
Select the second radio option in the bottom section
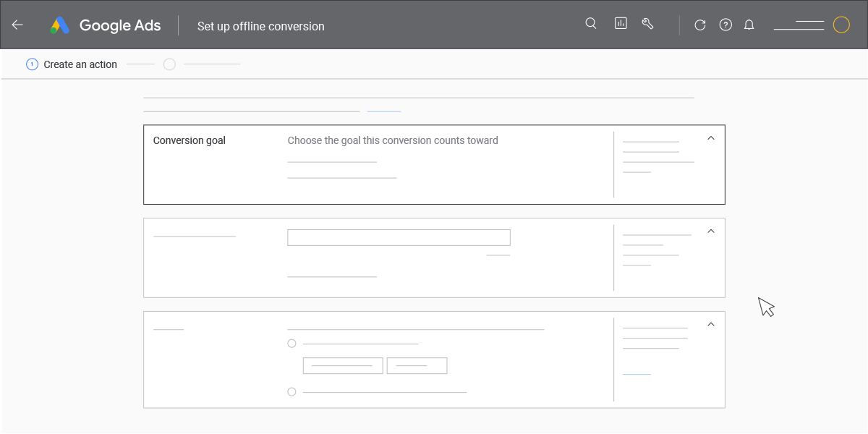point(292,391)
